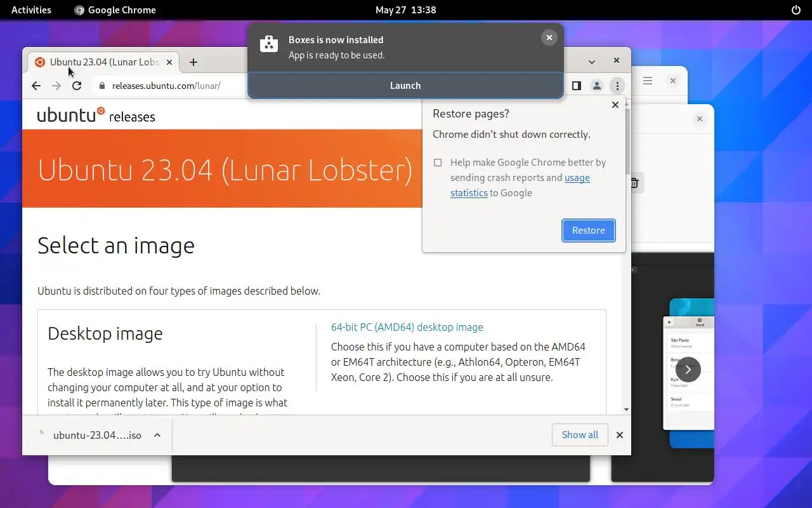Click the scroll-down arrow of page scrollbar
The height and width of the screenshot is (508, 812).
[x=627, y=410]
